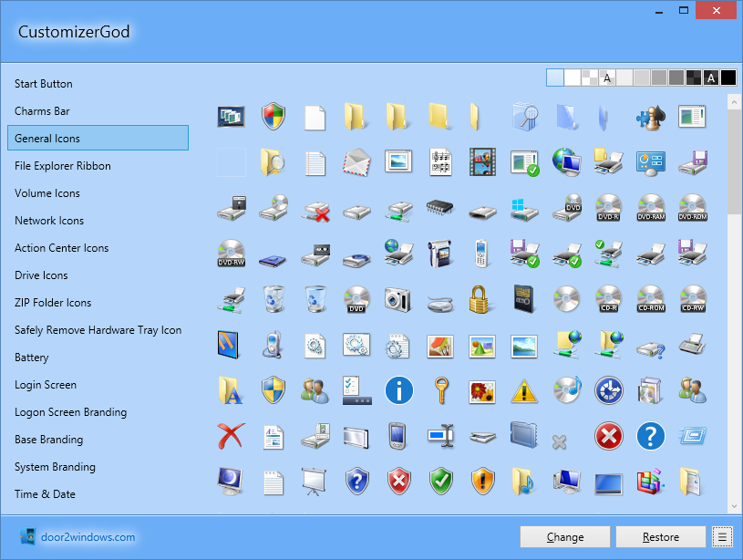The height and width of the screenshot is (560, 743).
Task: Select the DVD-ROM disc icon
Action: pos(693,208)
